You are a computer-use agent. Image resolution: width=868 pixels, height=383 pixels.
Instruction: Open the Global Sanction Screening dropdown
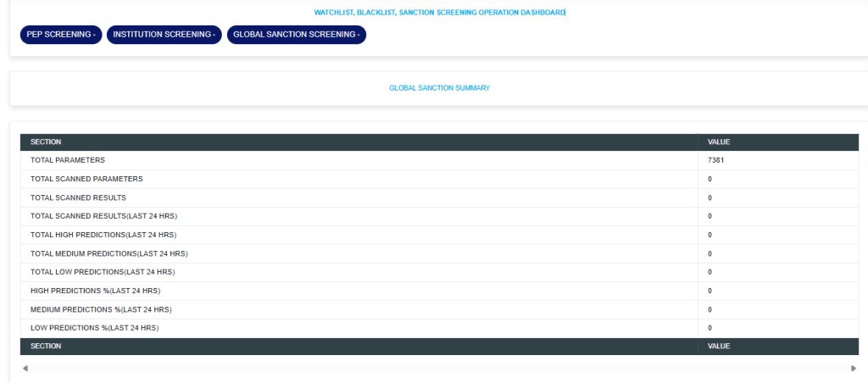(296, 35)
